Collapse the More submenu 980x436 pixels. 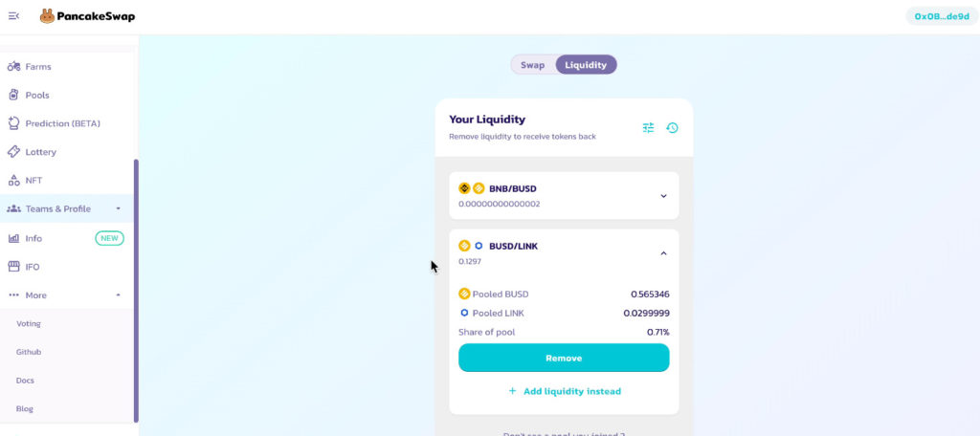(x=118, y=295)
